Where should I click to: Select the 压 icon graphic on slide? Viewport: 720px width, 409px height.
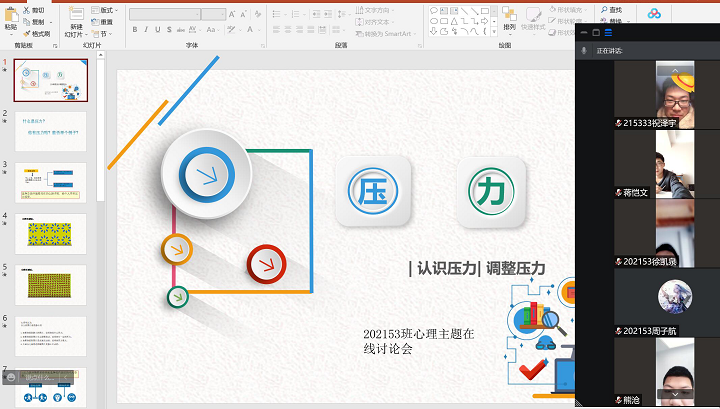click(x=373, y=191)
